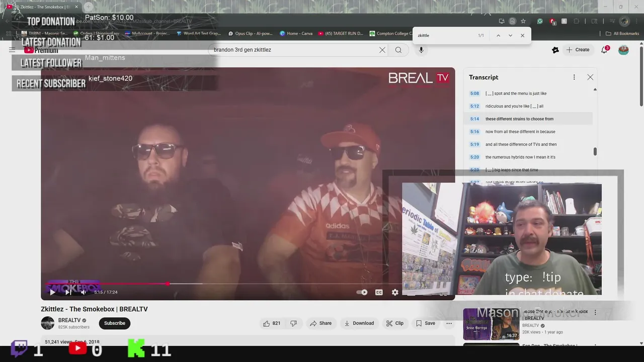Open the Opus Clip bookmark
This screenshot has width=644, height=362.
(250, 34)
